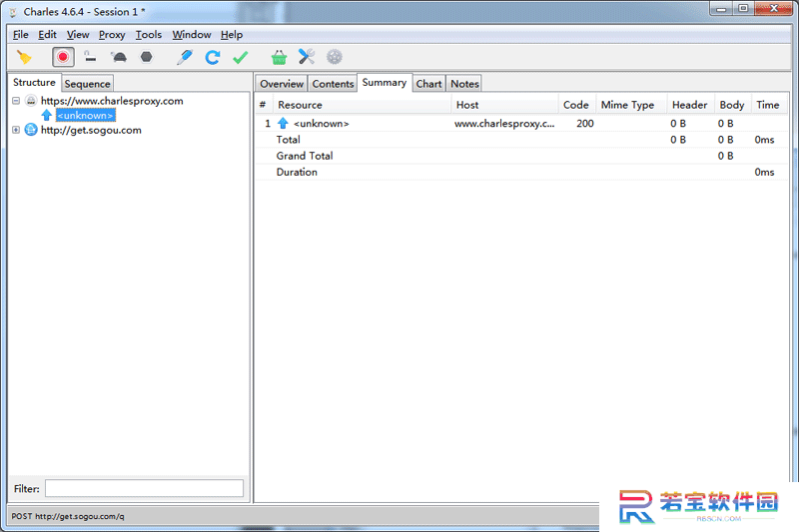Clear the session with the broom icon

tap(24, 57)
